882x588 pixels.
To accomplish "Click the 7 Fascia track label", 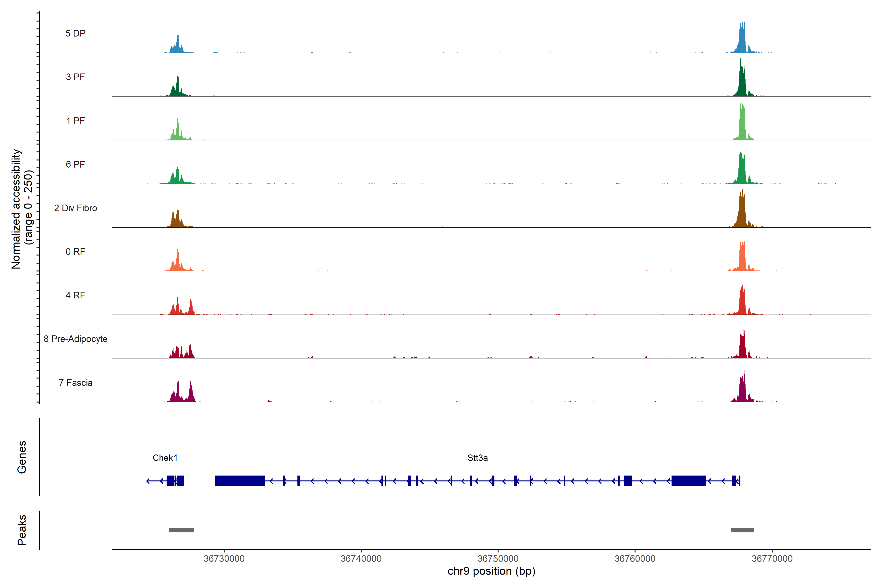I will (x=75, y=382).
